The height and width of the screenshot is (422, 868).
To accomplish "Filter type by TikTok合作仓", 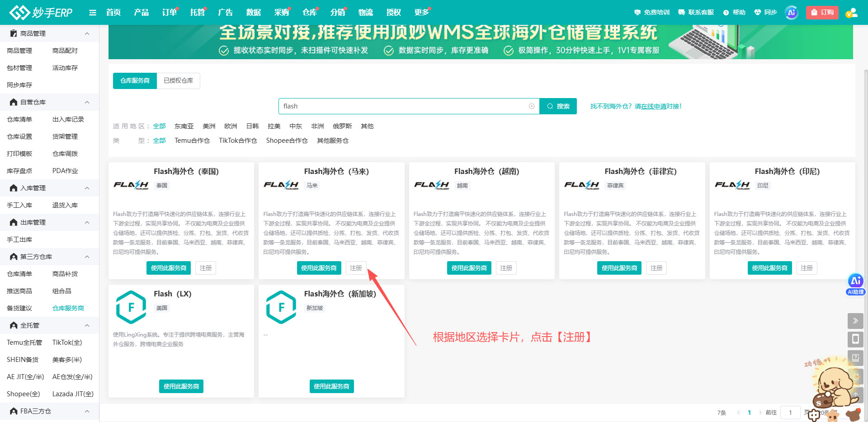I will click(x=238, y=141).
